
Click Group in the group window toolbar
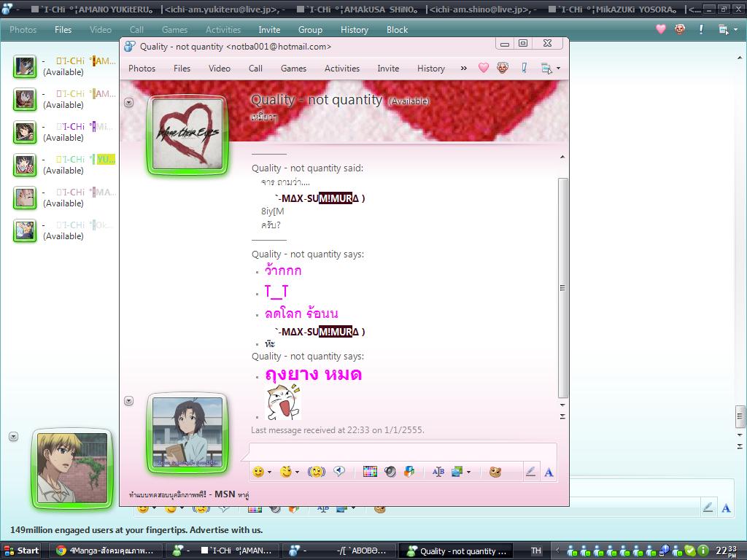(x=310, y=29)
